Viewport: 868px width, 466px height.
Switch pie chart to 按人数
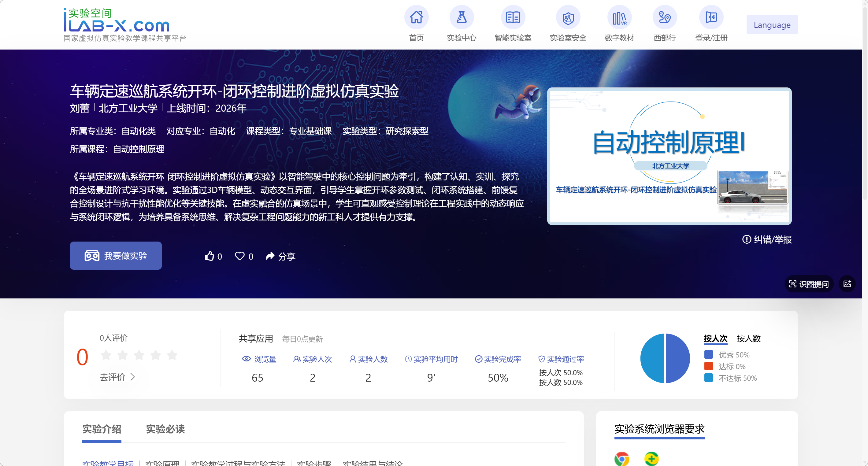coord(748,338)
